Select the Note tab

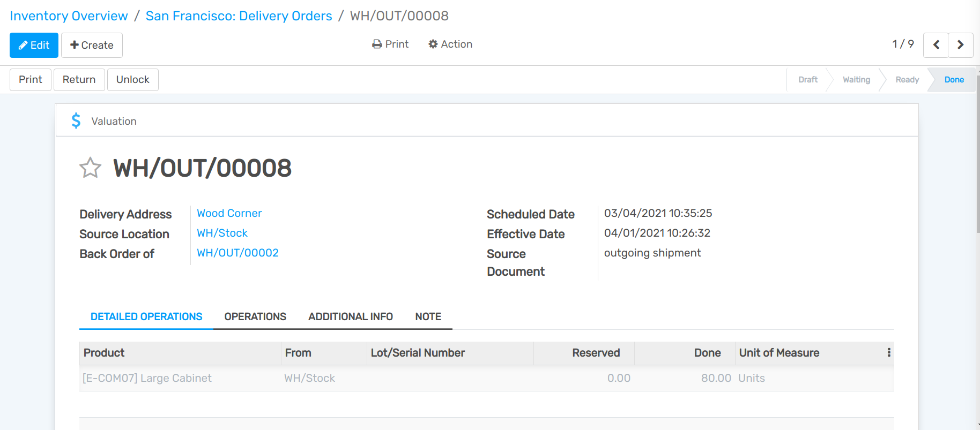[x=428, y=316]
